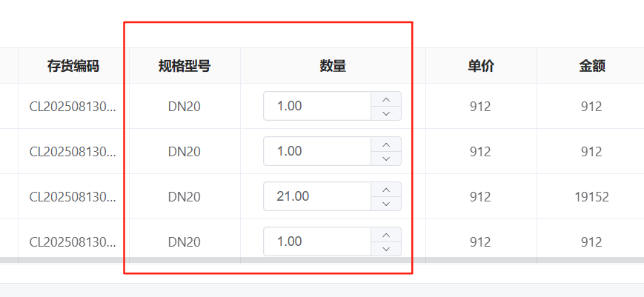Click the down arrow in the first row's quantity stepper
The image size is (644, 297).
[385, 113]
